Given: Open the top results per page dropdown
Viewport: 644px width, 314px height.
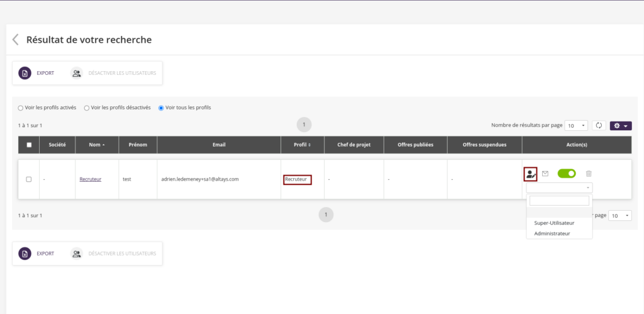Looking at the screenshot, I should pos(576,125).
